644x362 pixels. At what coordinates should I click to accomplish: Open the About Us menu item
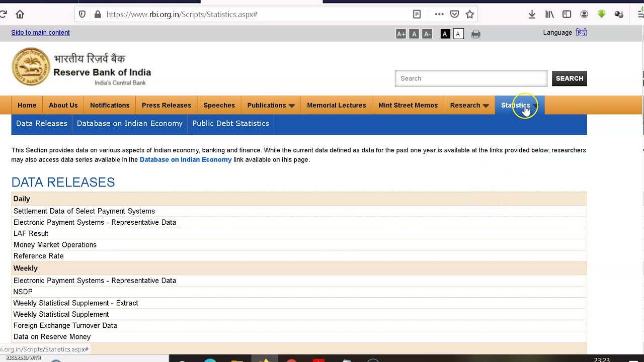pos(63,105)
